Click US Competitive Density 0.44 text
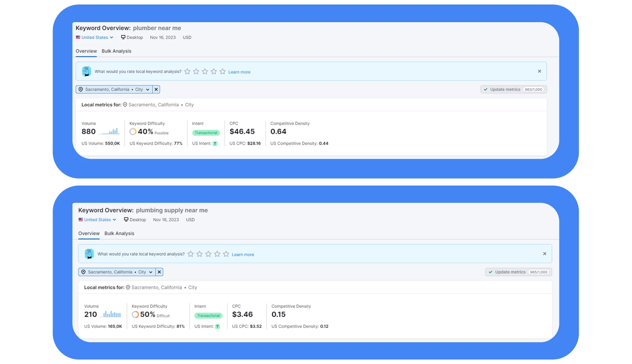The image size is (632, 364). [299, 143]
